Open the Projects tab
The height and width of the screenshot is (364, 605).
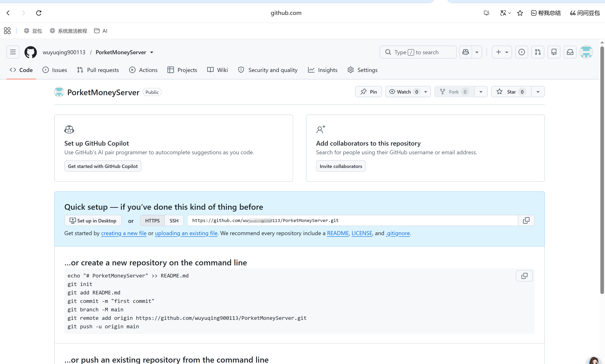pyautogui.click(x=182, y=70)
